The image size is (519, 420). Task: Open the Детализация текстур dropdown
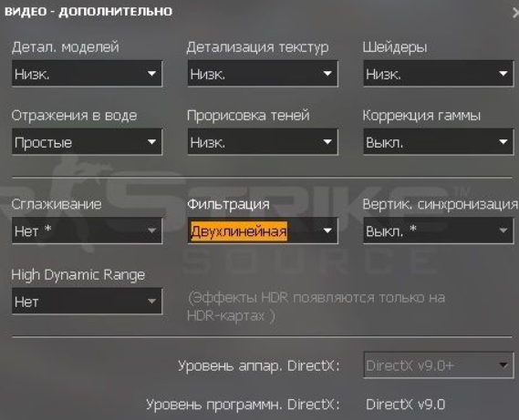[263, 74]
